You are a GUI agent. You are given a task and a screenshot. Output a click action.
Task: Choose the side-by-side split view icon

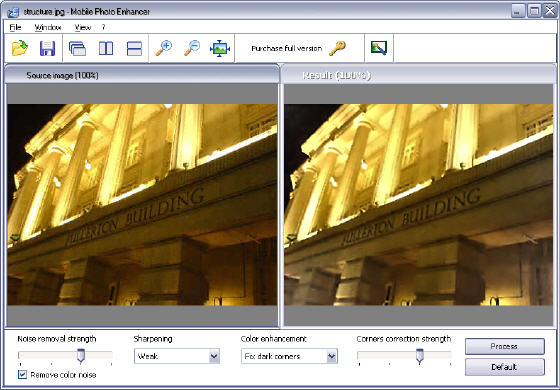(106, 48)
